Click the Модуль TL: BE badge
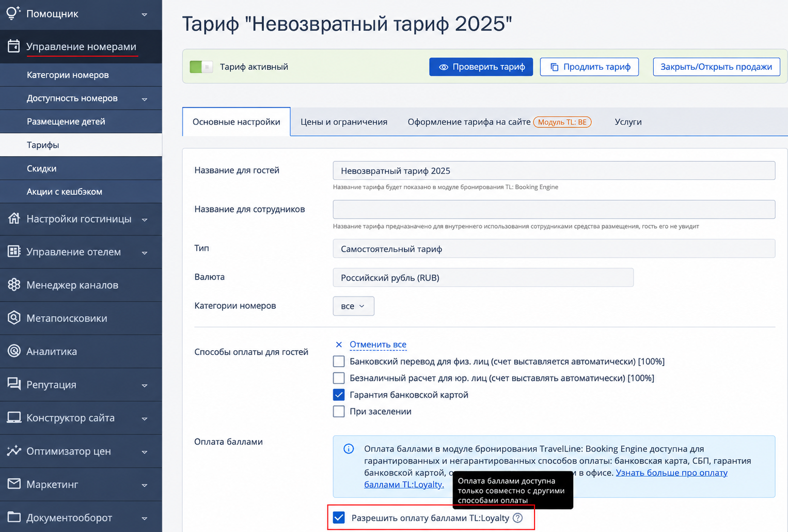This screenshot has width=788, height=532. pos(562,122)
